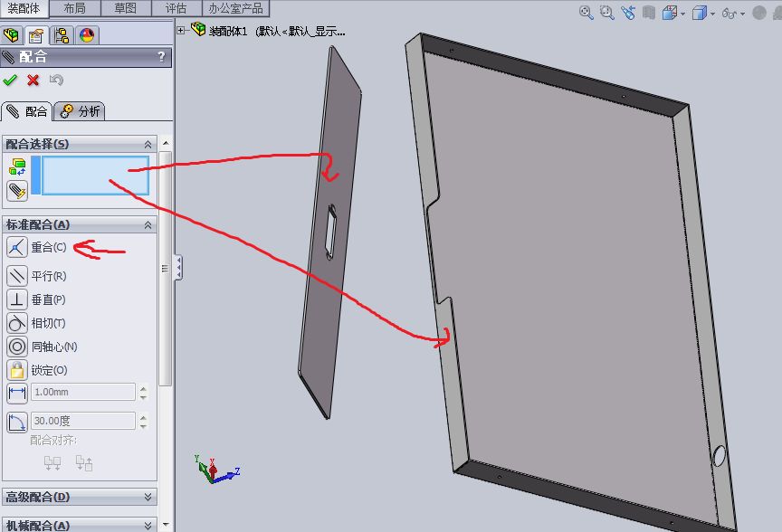Click the aligned mate alignment icon
The height and width of the screenshot is (532, 782).
[x=52, y=463]
